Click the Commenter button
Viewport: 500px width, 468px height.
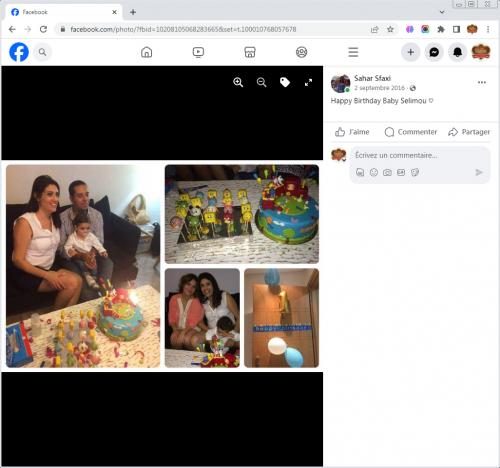410,132
